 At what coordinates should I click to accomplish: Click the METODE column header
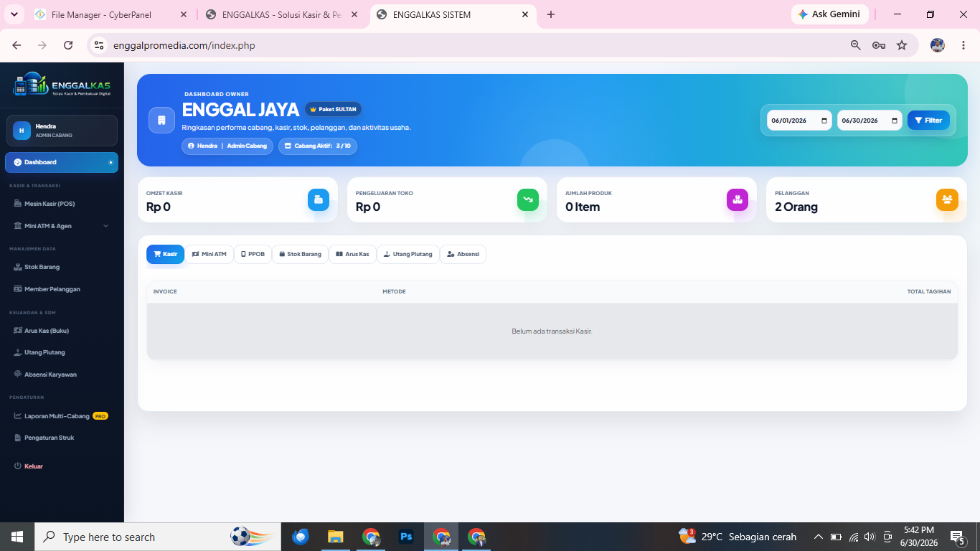[394, 291]
